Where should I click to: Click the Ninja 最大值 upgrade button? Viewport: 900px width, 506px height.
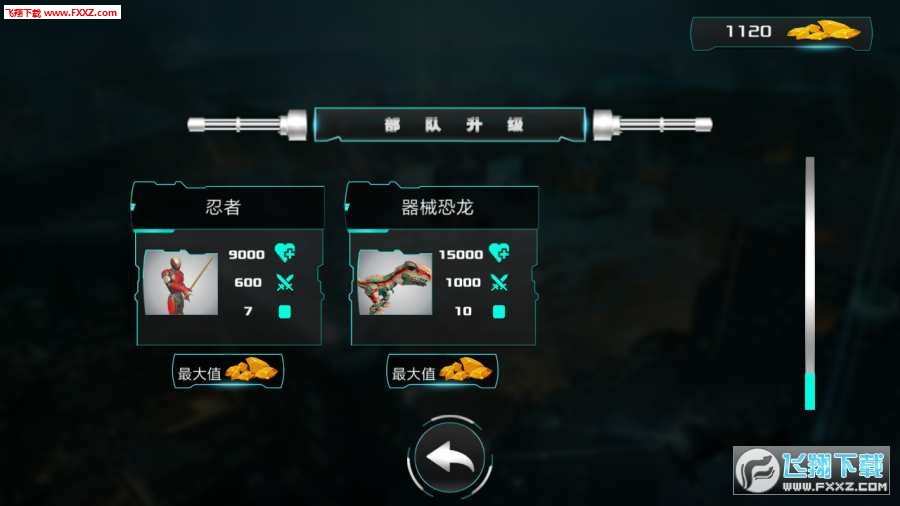[x=228, y=371]
